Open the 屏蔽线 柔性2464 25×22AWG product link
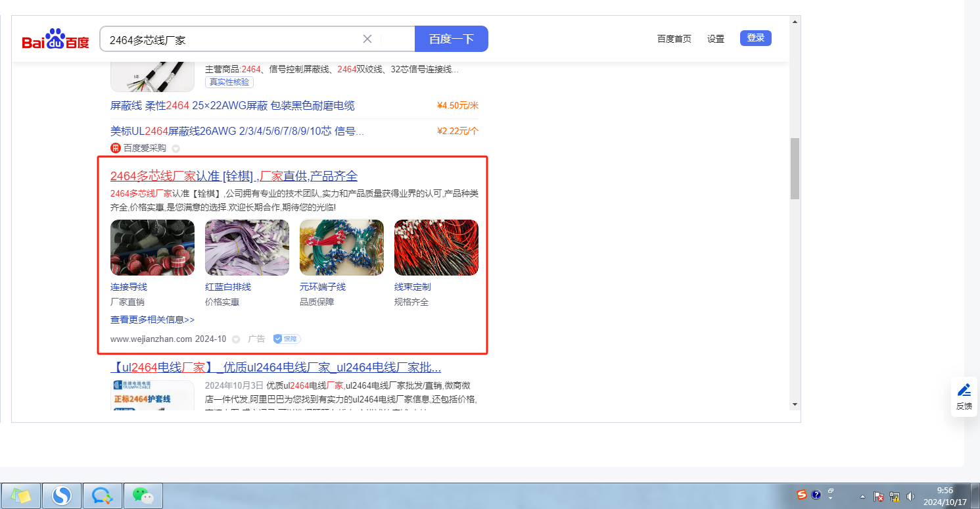This screenshot has width=980, height=509. pyautogui.click(x=233, y=106)
